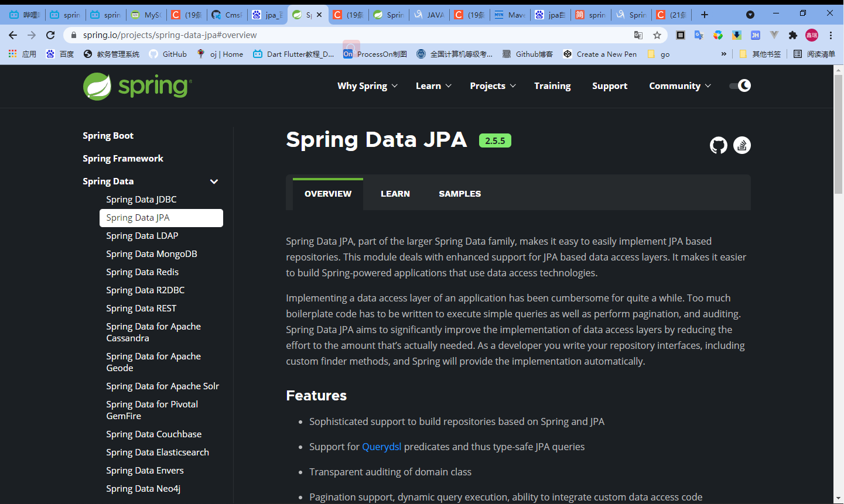The width and height of the screenshot is (844, 504).
Task: Select Spring Data MongoDB in sidebar
Action: tap(152, 253)
